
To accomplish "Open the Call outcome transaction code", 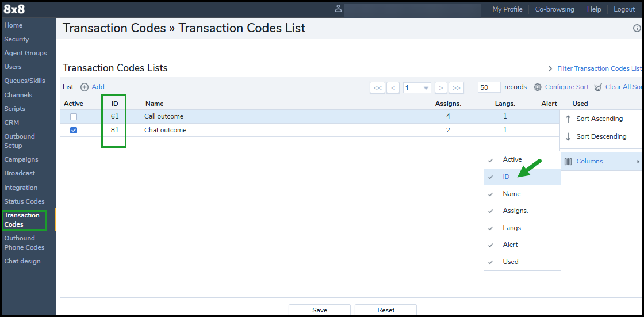I will (x=164, y=117).
